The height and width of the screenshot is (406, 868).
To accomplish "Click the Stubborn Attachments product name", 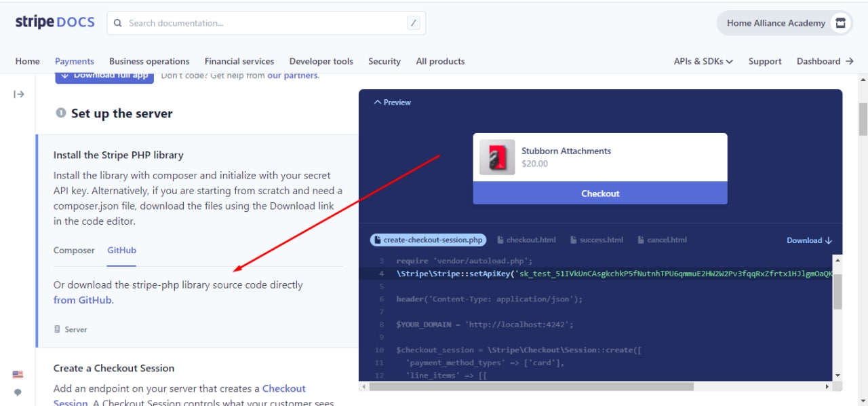I will (566, 151).
